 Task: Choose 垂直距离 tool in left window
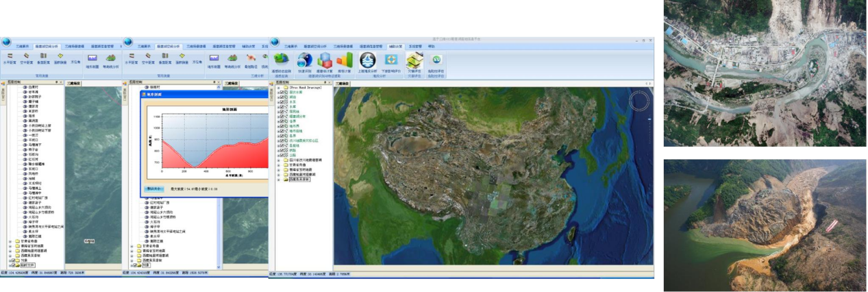point(43,59)
